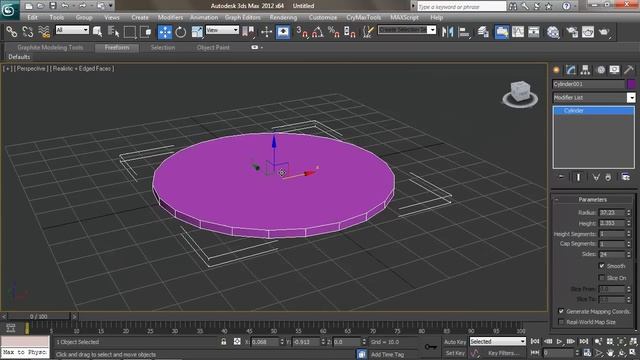Viewport: 640px width, 360px height.
Task: Switch to the Utilities hammer tab
Action: 629,70
